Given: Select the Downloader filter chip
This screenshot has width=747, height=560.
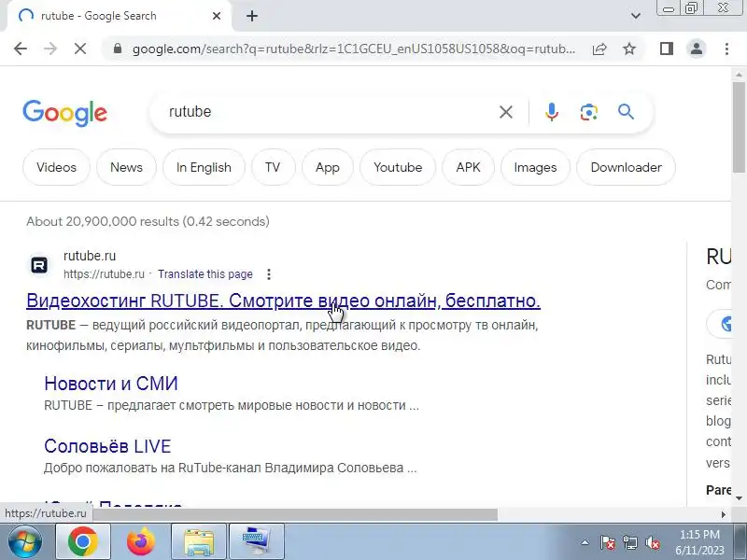Looking at the screenshot, I should [626, 167].
